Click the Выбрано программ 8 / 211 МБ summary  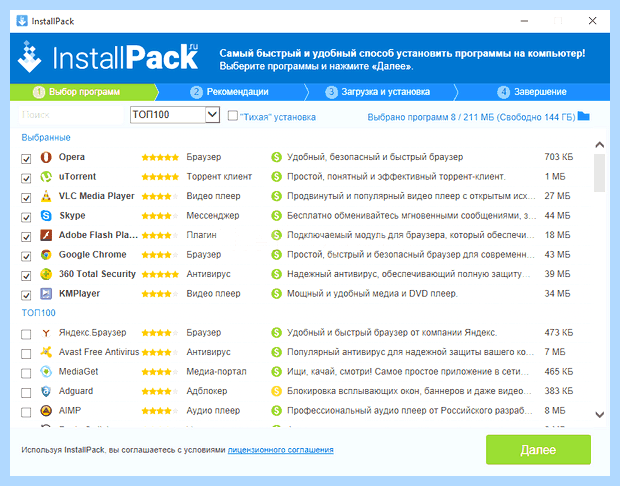click(x=471, y=117)
